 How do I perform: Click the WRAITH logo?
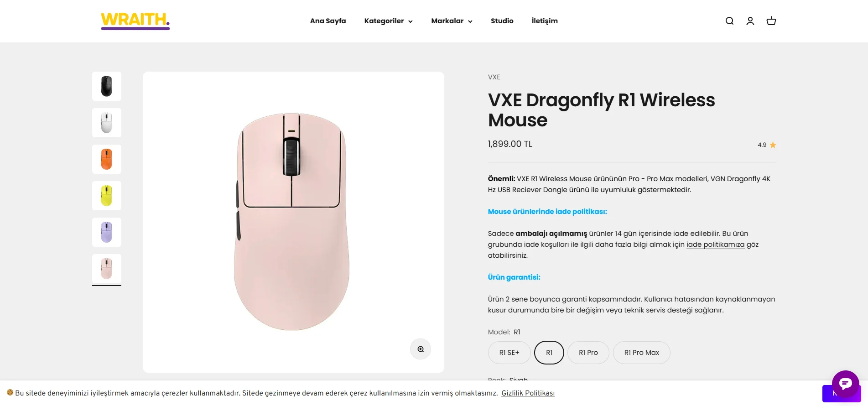(135, 21)
